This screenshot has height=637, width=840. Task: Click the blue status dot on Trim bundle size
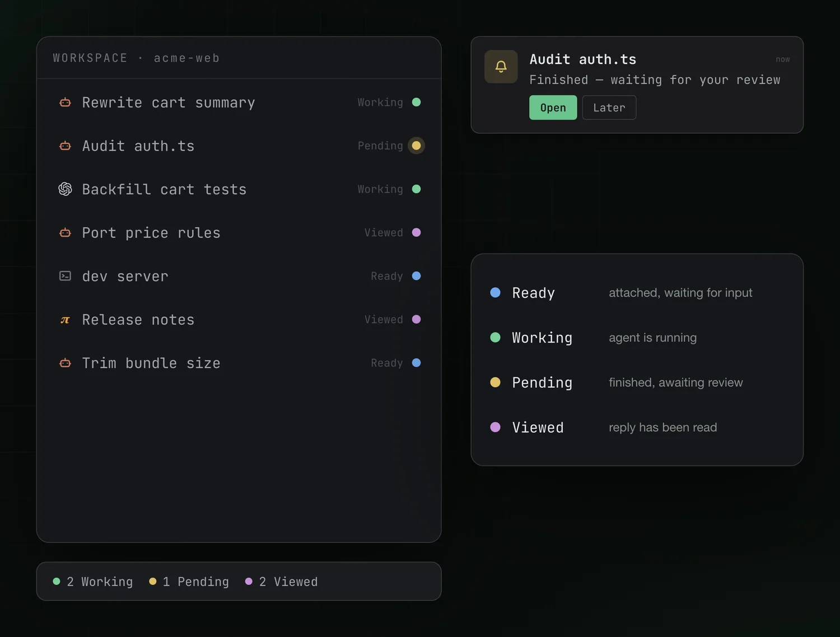click(x=416, y=363)
